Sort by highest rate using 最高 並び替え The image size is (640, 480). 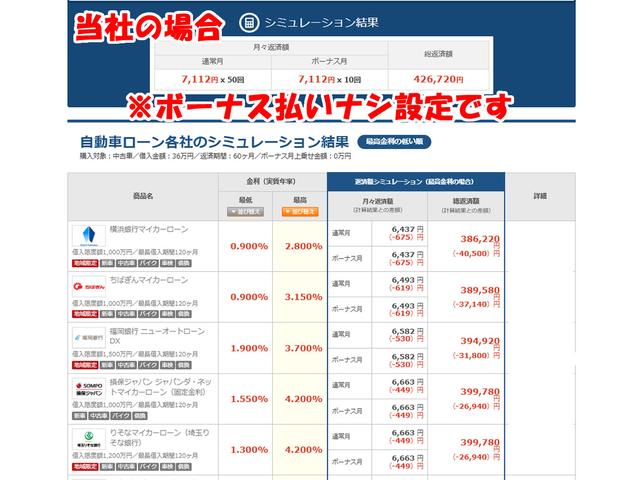(302, 211)
